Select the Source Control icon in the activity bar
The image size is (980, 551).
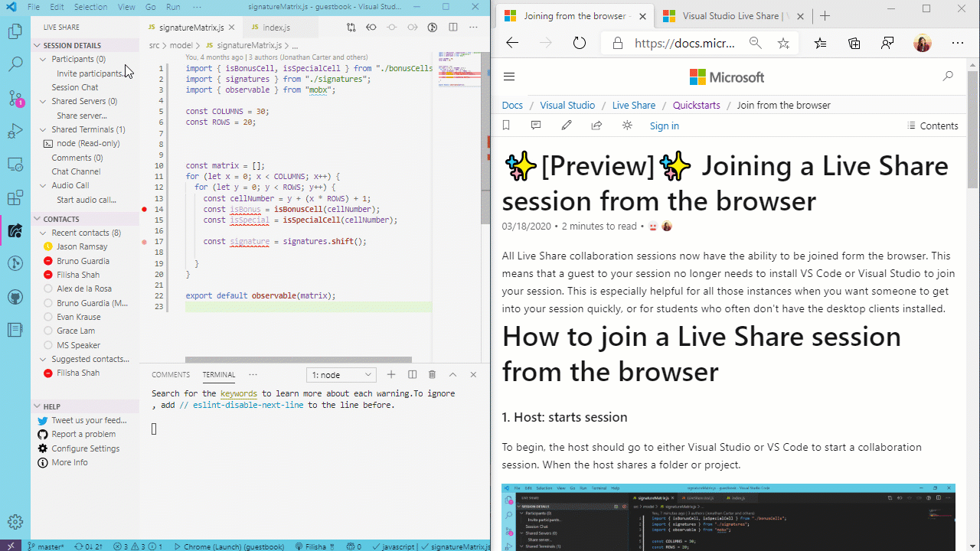(15, 97)
